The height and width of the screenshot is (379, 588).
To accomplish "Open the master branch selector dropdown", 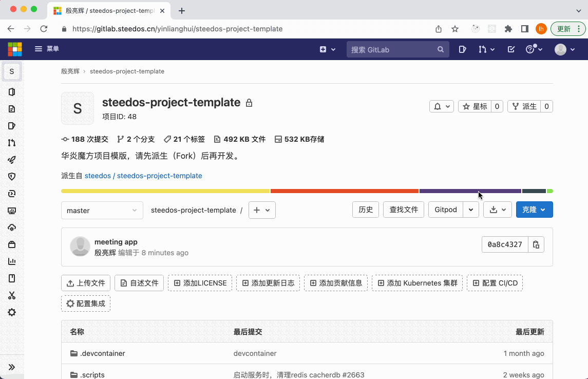I will [102, 210].
